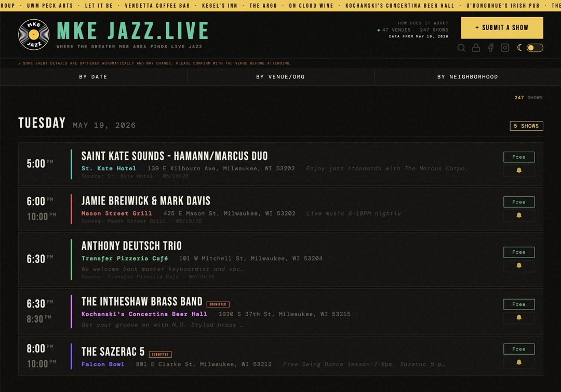
Task: Click bell reminder for Intheshaw Brass Band
Action: click(519, 318)
